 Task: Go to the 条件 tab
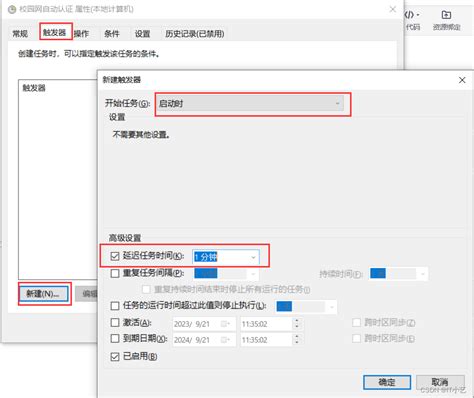[x=112, y=34]
